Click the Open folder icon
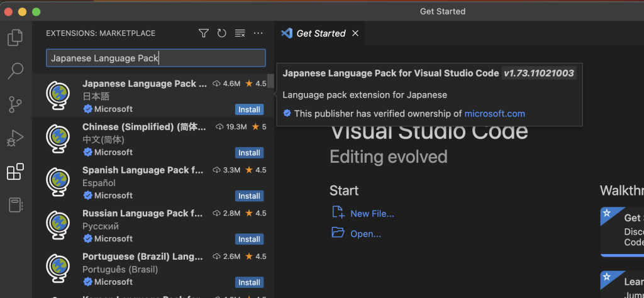644x298 pixels. pyautogui.click(x=338, y=233)
